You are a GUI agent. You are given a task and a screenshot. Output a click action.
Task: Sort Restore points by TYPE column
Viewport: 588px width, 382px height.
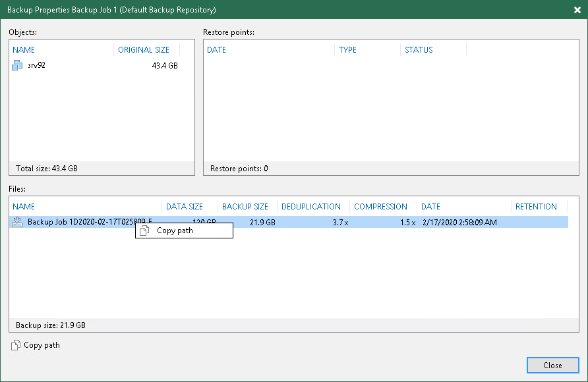[347, 50]
